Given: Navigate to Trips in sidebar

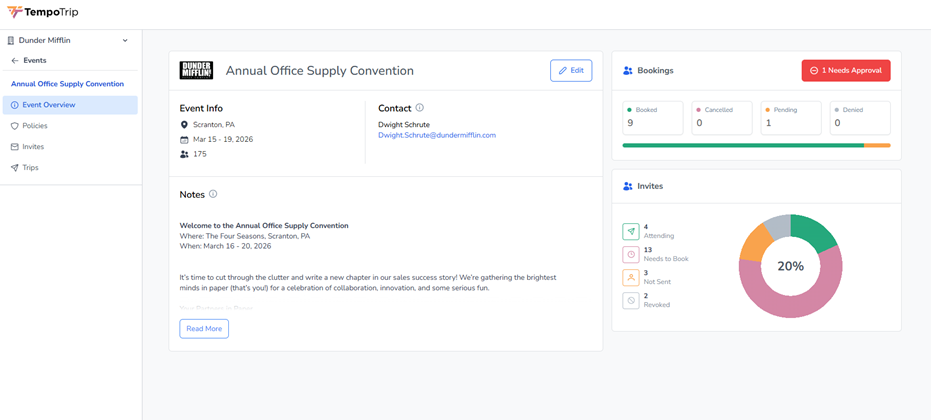Looking at the screenshot, I should (x=30, y=168).
